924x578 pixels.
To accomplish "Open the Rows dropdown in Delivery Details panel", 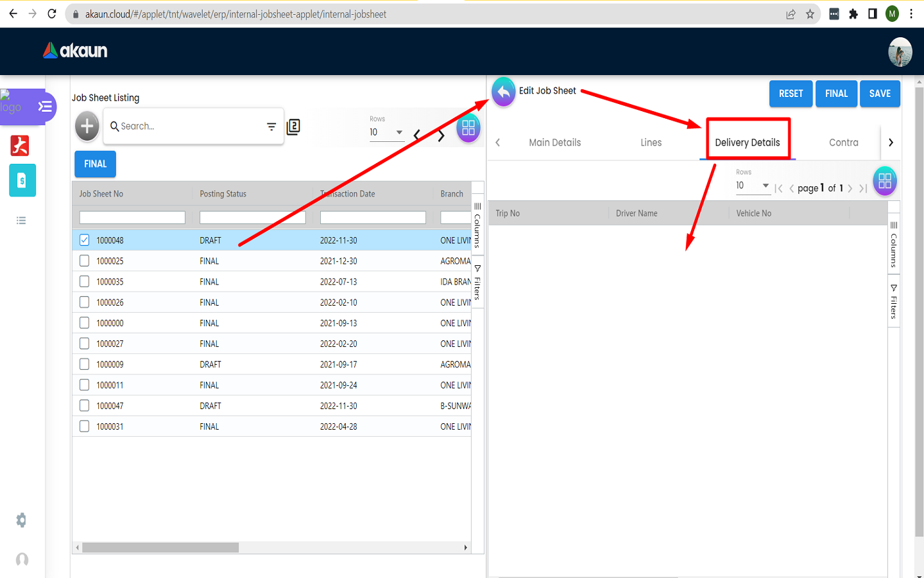I will [x=752, y=186].
